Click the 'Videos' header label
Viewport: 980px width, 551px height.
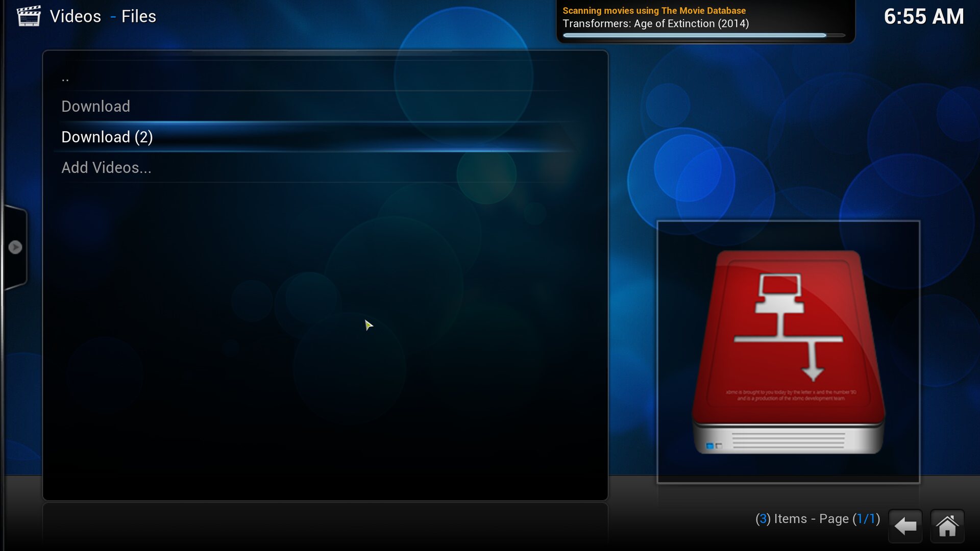click(x=76, y=16)
